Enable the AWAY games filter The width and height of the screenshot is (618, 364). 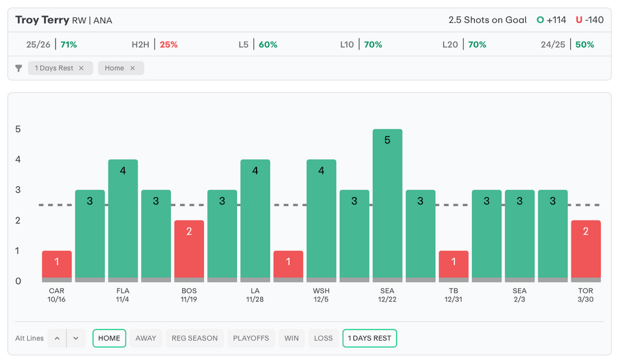145,338
